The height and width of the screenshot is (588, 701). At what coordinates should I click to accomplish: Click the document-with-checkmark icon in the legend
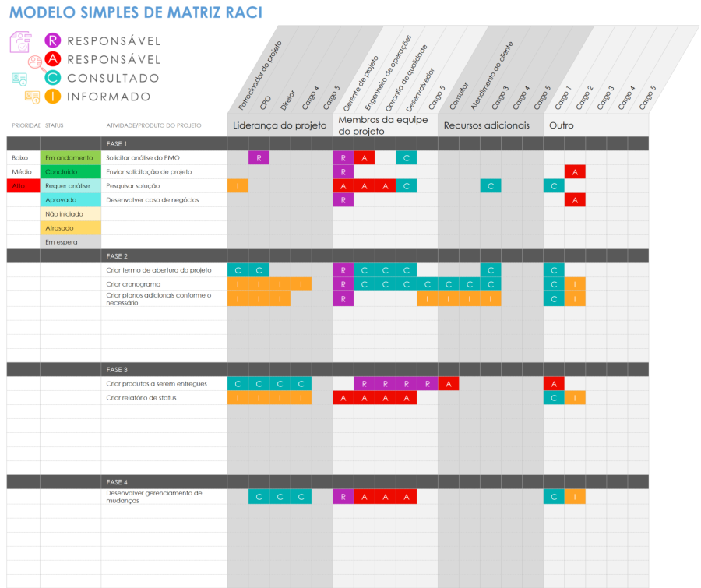click(19, 42)
